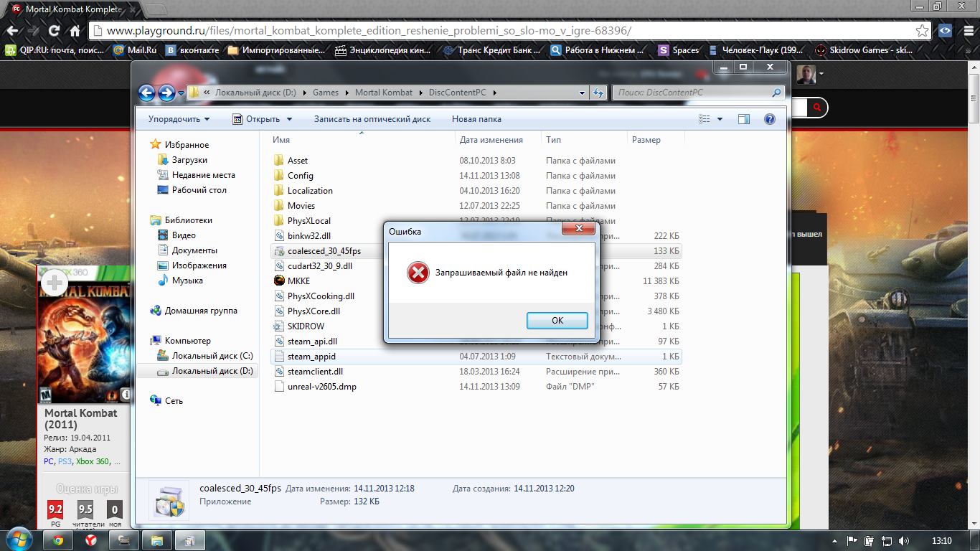The width and height of the screenshot is (980, 551).
Task: Open the Mail.Ru bookmark
Action: (136, 50)
